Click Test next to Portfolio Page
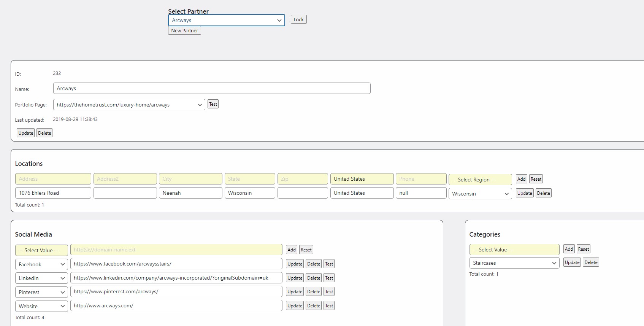 pyautogui.click(x=213, y=104)
